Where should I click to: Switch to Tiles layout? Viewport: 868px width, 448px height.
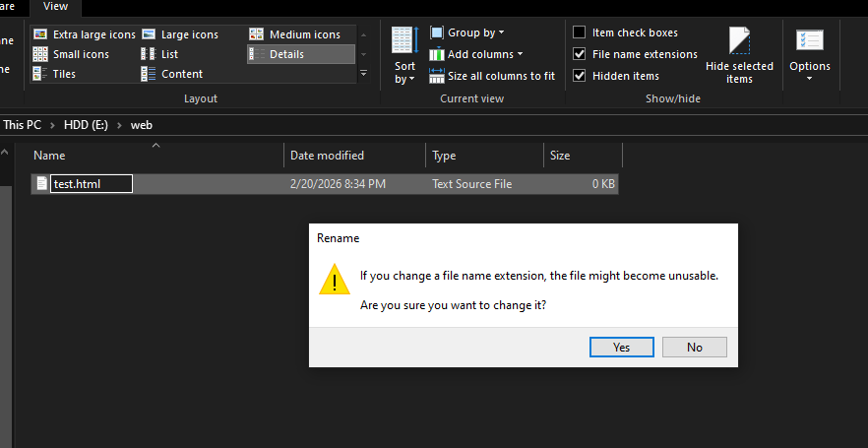[x=54, y=74]
